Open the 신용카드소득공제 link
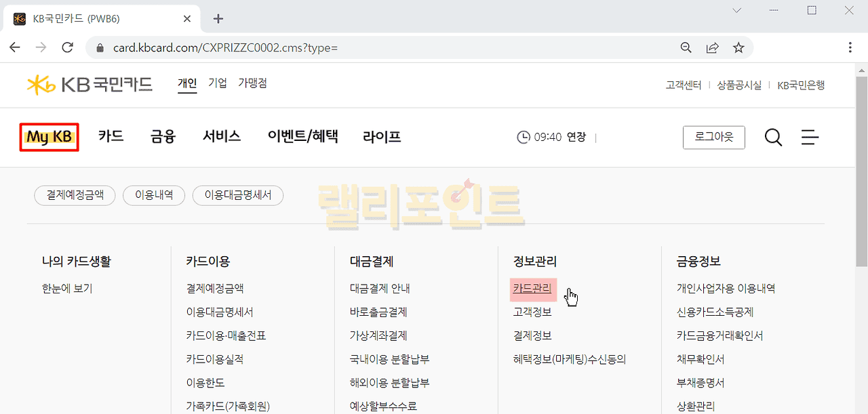Image resolution: width=868 pixels, height=414 pixels. coord(715,312)
